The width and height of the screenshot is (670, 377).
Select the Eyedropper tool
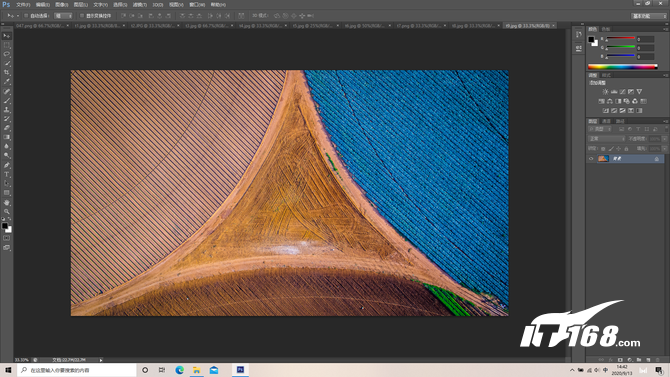click(x=6, y=82)
